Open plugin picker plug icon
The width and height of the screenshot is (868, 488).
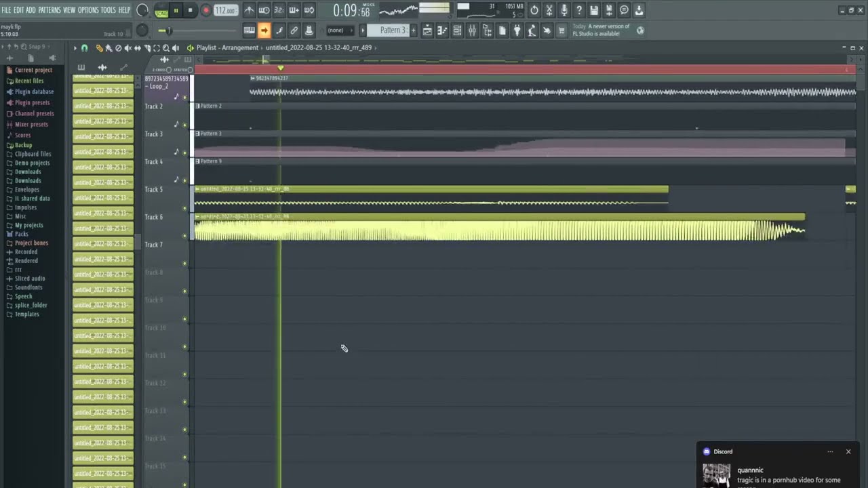click(x=517, y=30)
